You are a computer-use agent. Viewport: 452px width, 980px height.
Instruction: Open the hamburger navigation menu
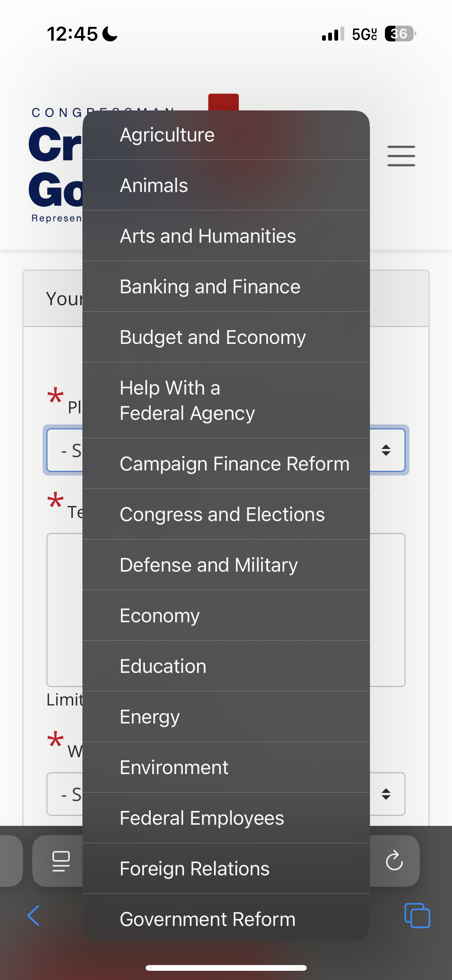pyautogui.click(x=401, y=156)
